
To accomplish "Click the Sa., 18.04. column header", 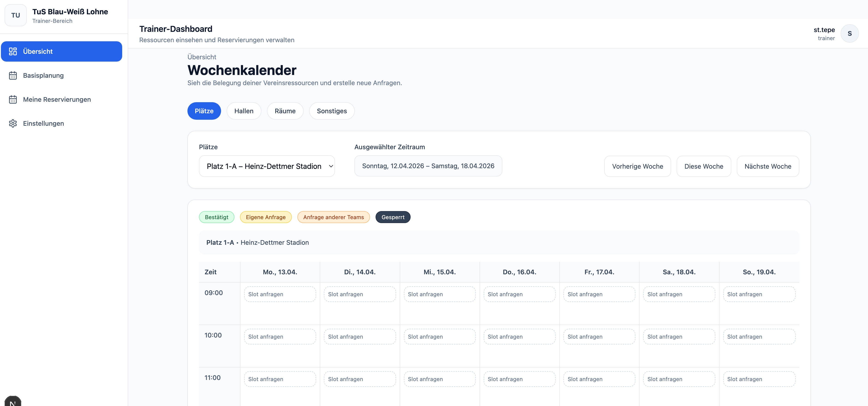I will pyautogui.click(x=679, y=272).
